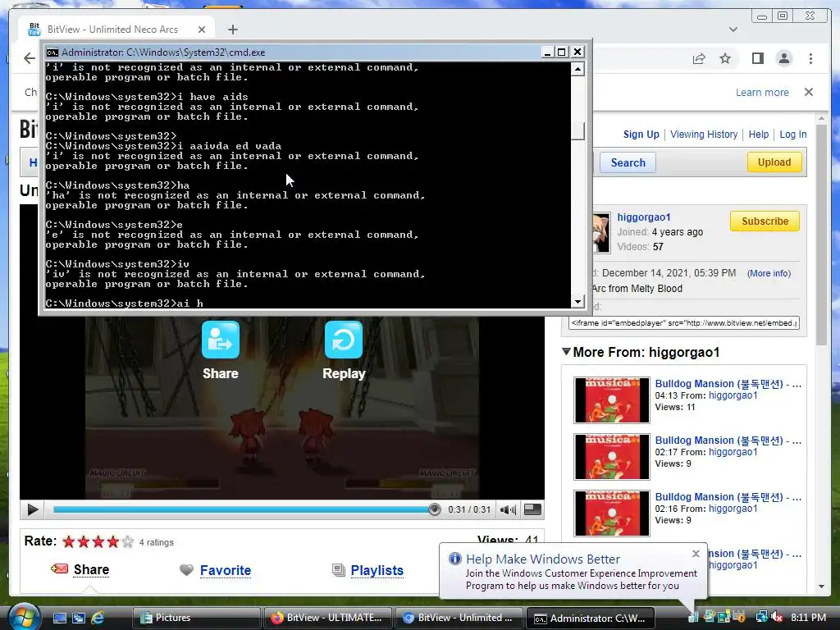Click the 8:11 PM clock

[808, 617]
